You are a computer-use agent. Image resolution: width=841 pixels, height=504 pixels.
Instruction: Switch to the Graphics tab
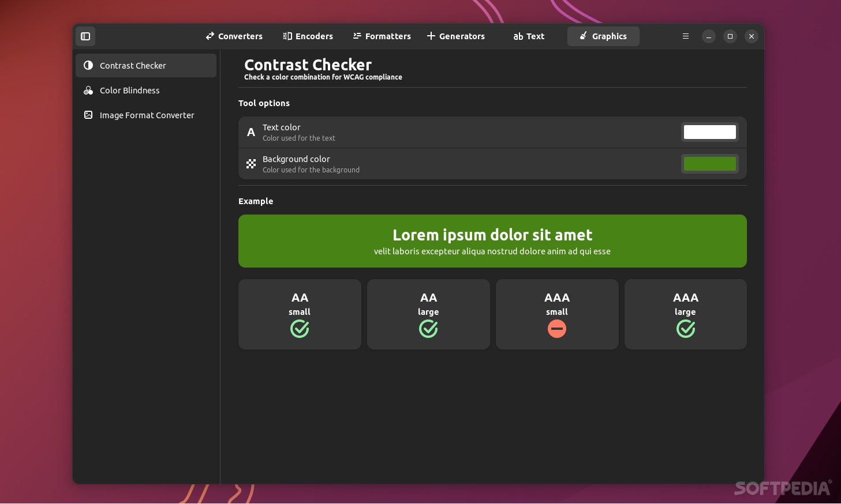coord(603,36)
